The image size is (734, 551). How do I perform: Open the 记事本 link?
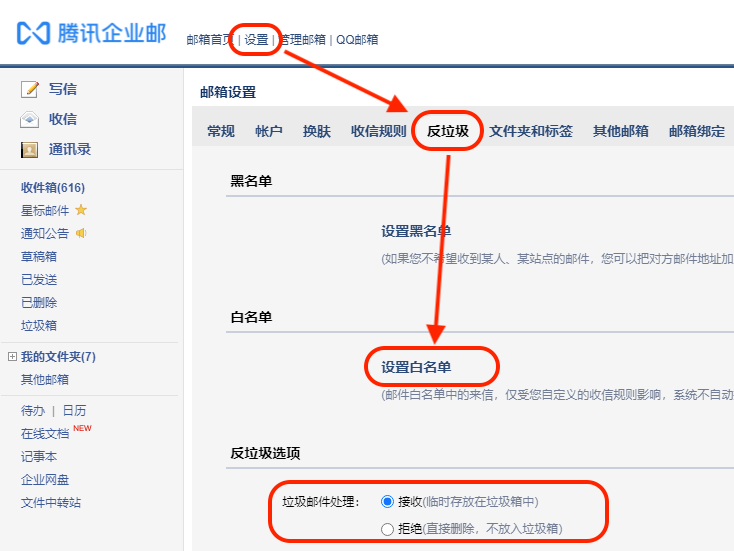tap(39, 457)
